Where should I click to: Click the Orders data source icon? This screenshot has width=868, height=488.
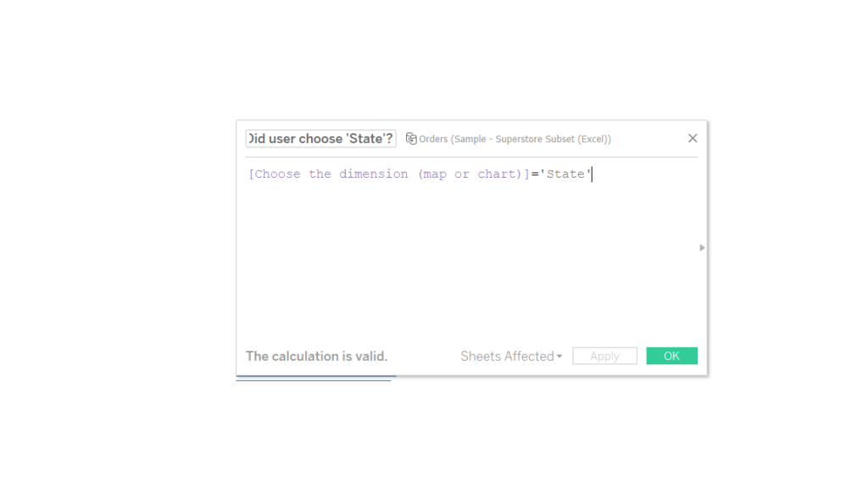412,138
